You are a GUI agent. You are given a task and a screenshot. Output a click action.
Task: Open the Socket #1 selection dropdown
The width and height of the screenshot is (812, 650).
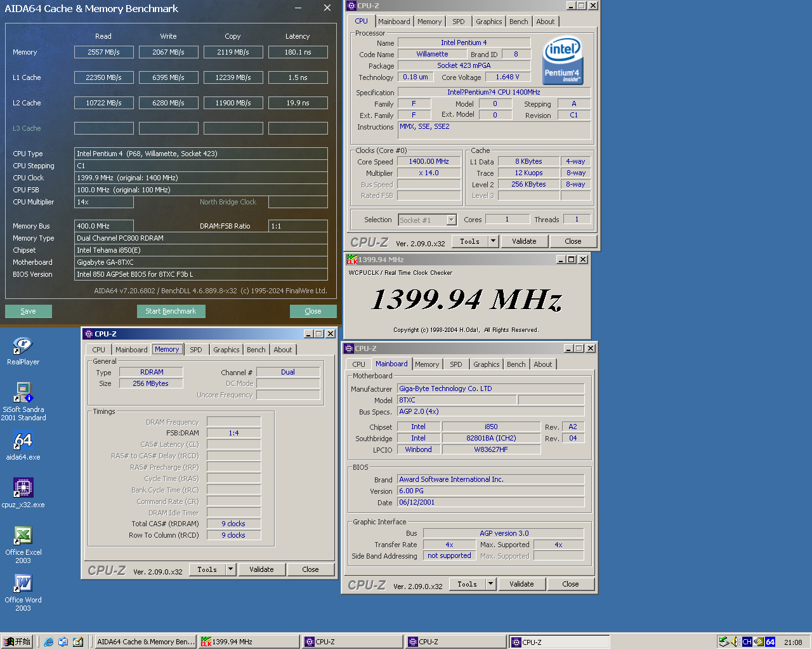click(451, 220)
